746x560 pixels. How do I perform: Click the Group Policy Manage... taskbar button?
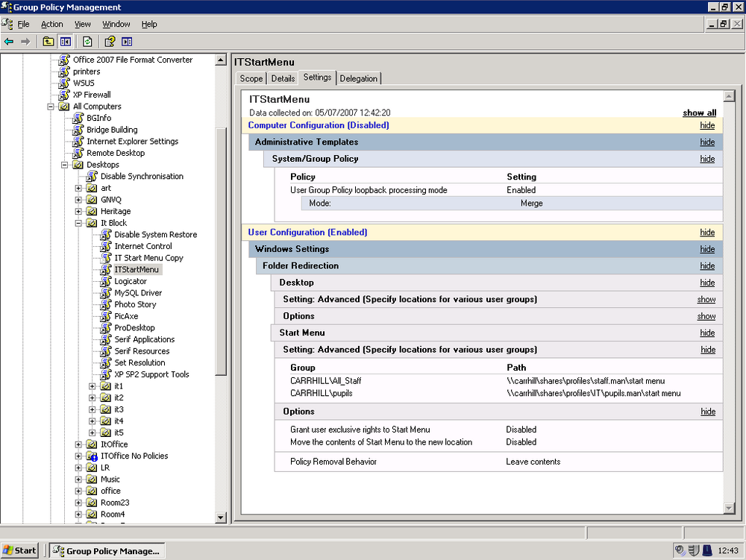[107, 550]
